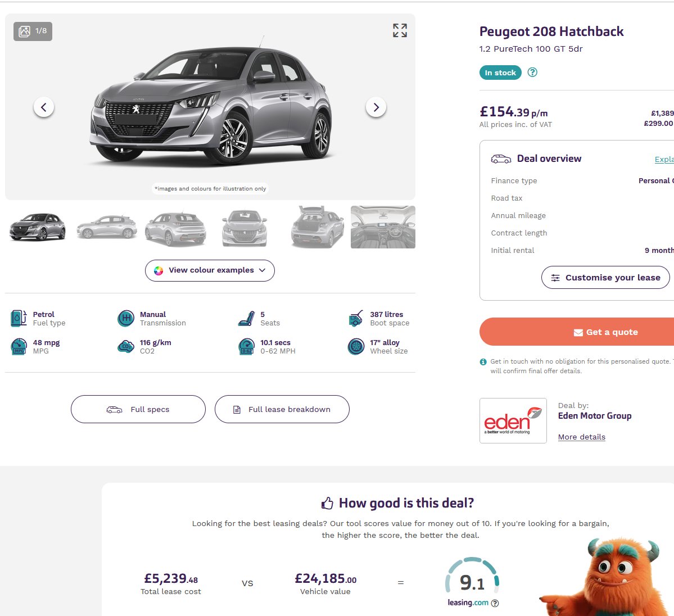Open the Full lease breakdown
The image size is (674, 616).
coord(282,409)
